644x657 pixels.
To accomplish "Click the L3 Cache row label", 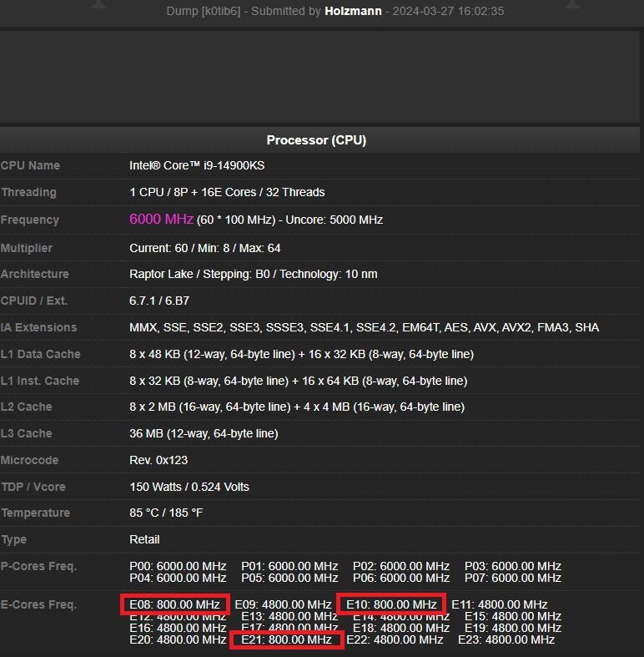I will [27, 433].
